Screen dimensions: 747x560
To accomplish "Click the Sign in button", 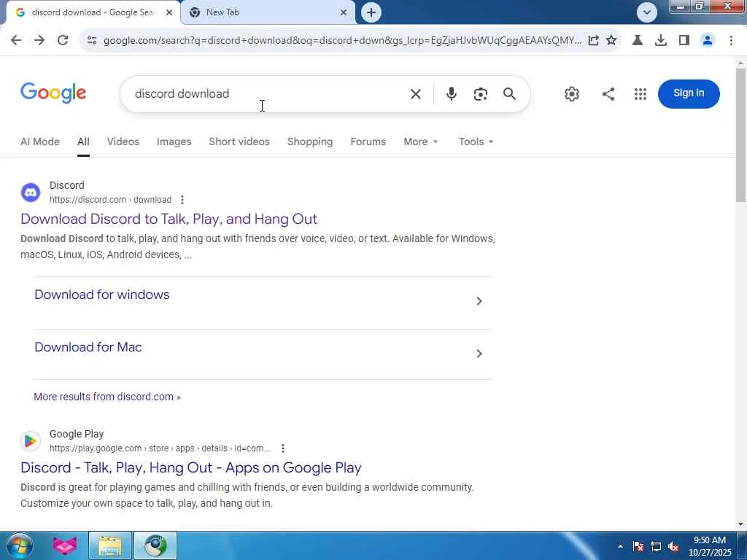I will (x=689, y=94).
